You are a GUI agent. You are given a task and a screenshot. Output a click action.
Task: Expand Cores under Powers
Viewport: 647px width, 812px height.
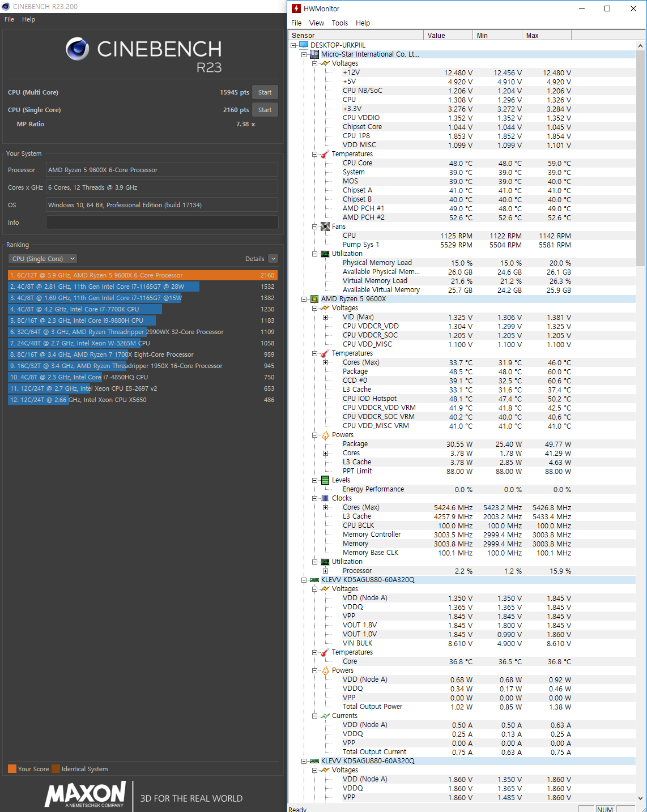(326, 453)
